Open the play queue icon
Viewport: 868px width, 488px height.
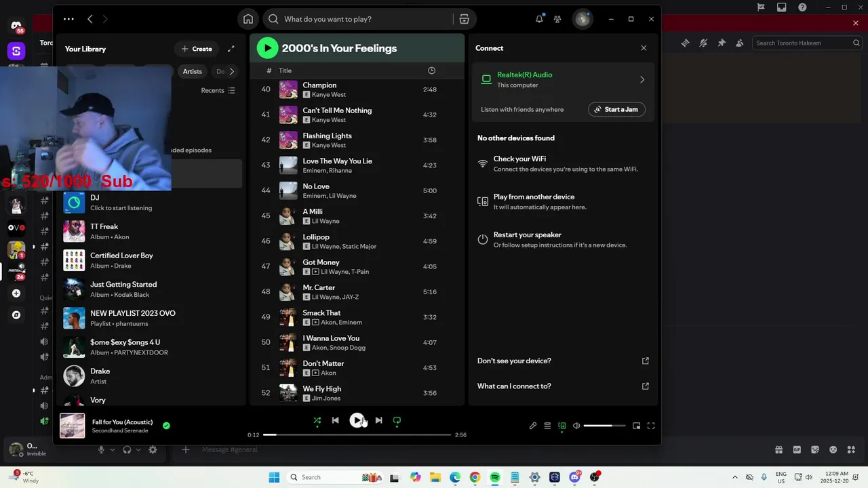(x=547, y=426)
